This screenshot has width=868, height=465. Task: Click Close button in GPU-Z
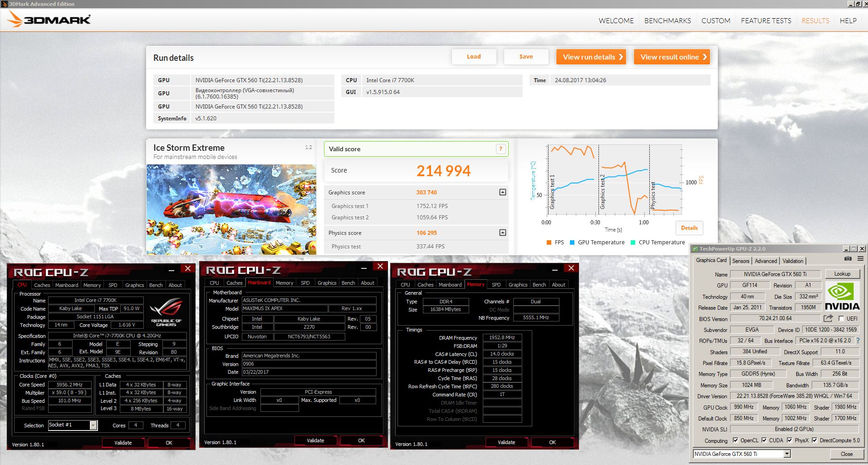(846, 454)
